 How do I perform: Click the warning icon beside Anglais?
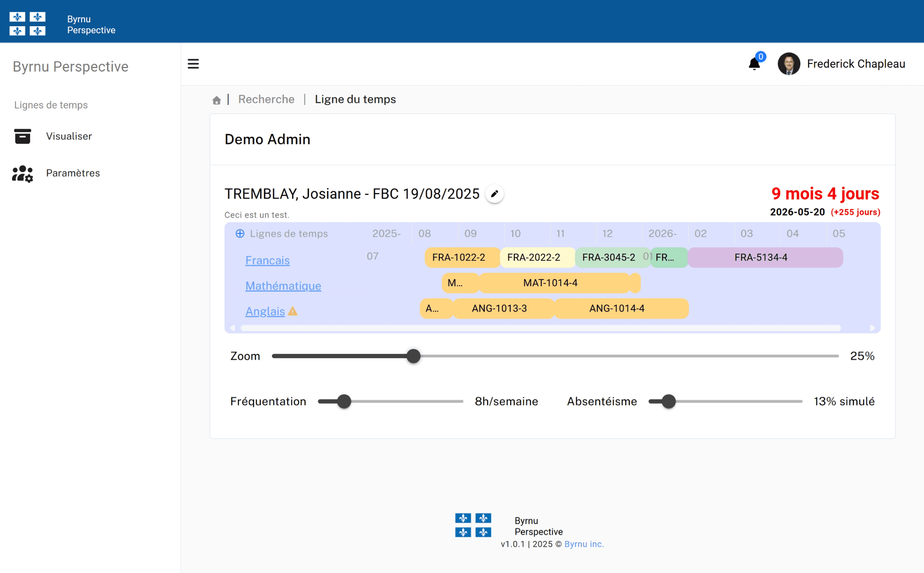point(293,312)
